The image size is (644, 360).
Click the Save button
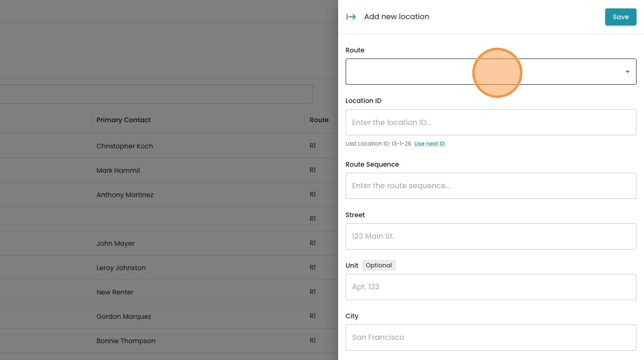pyautogui.click(x=620, y=17)
